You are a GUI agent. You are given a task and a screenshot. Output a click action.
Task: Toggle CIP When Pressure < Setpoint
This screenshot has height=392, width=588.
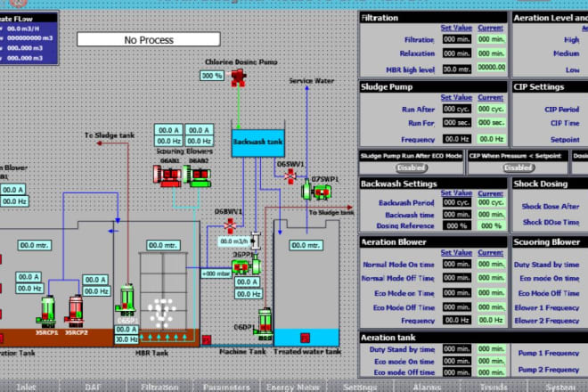(x=519, y=167)
